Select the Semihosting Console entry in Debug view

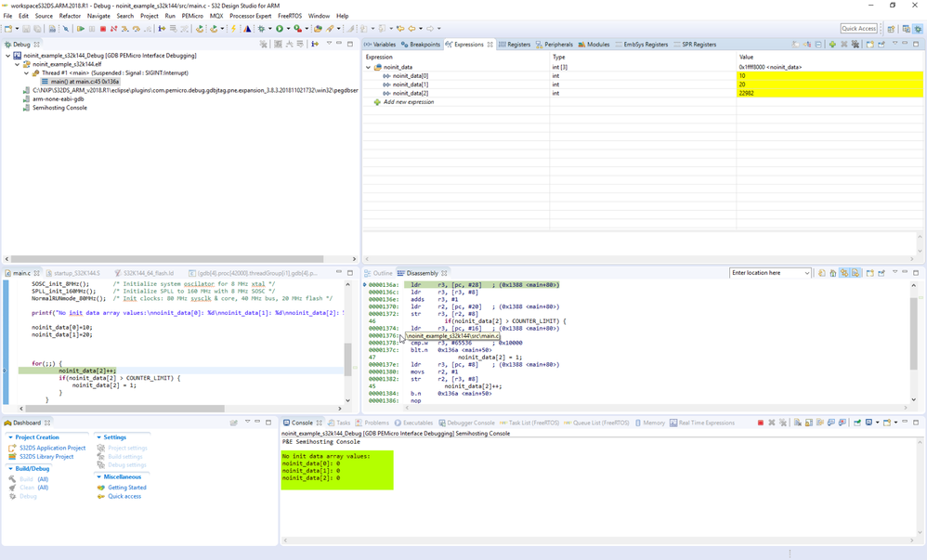[59, 109]
